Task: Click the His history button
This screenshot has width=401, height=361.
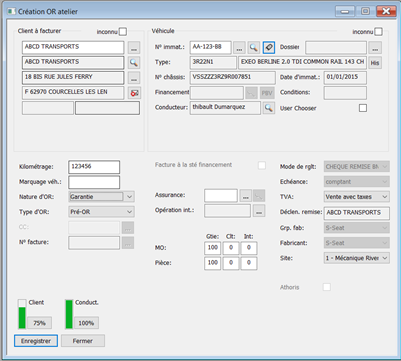Action: coord(375,63)
